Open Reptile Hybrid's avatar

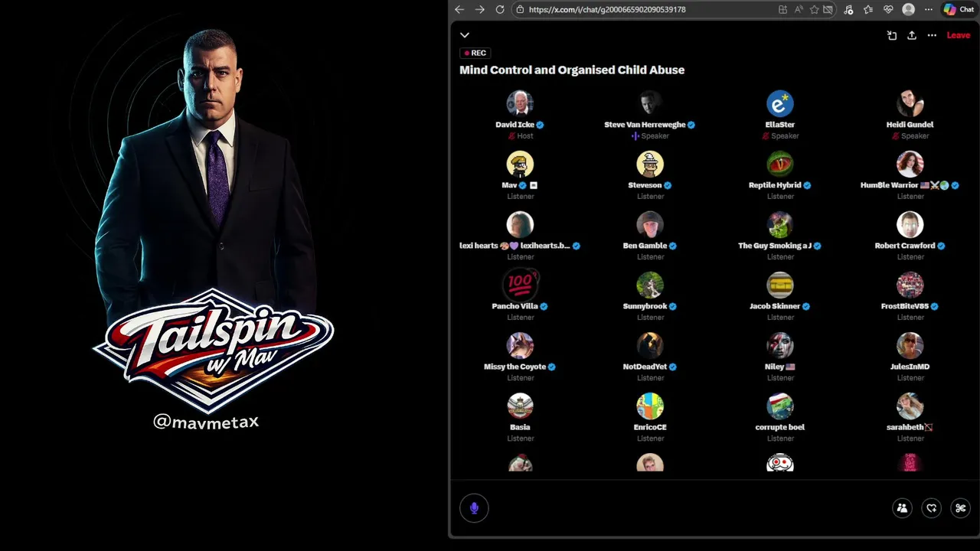click(x=780, y=164)
